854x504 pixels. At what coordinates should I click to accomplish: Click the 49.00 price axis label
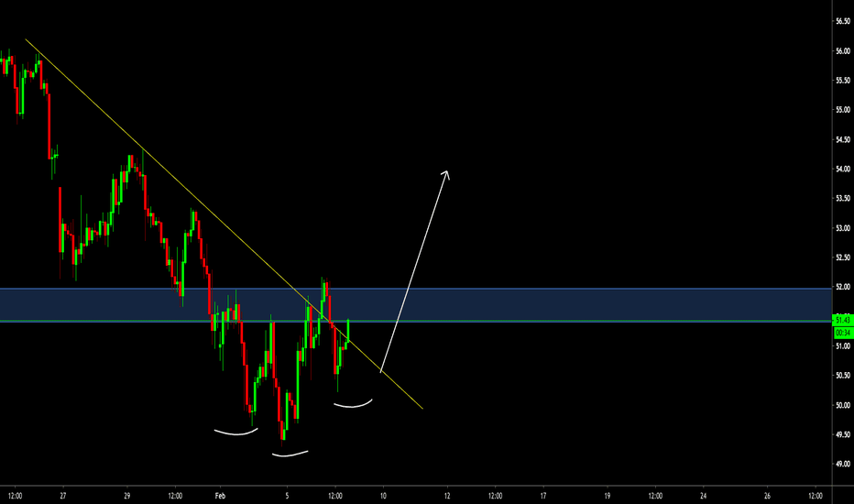843,465
